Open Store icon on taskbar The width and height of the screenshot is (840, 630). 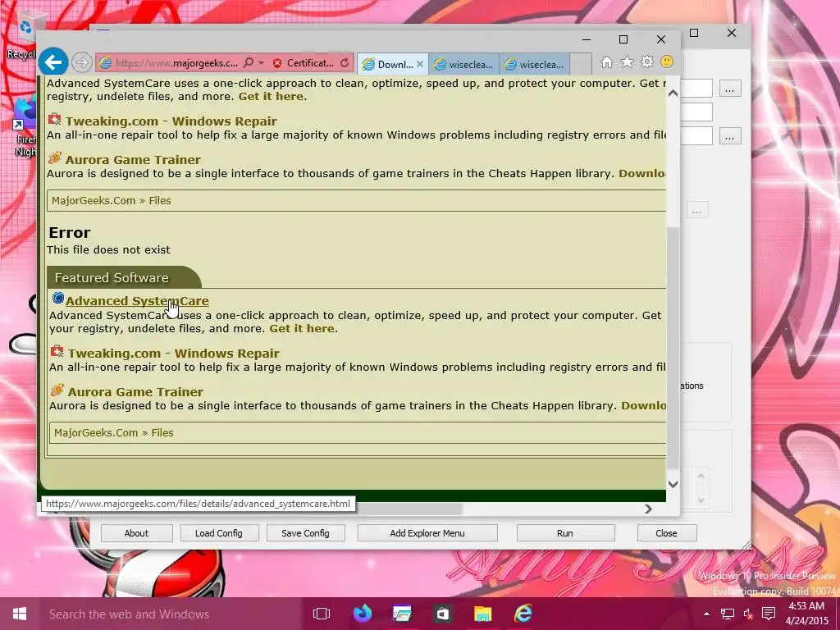[x=442, y=614]
